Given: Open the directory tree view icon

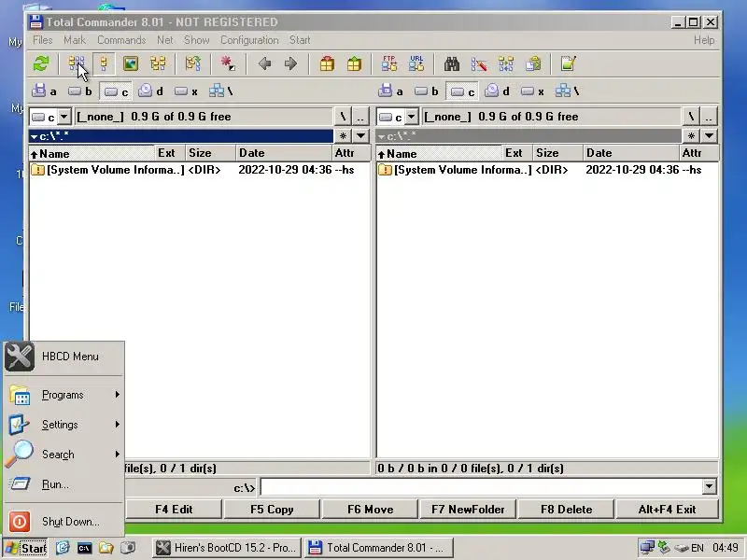Looking at the screenshot, I should click(x=158, y=63).
